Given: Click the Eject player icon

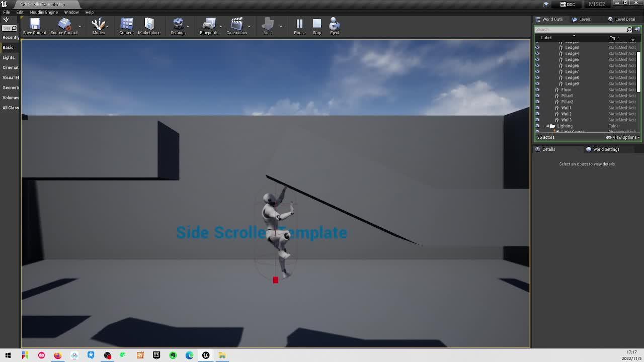Looking at the screenshot, I should 335,26.
